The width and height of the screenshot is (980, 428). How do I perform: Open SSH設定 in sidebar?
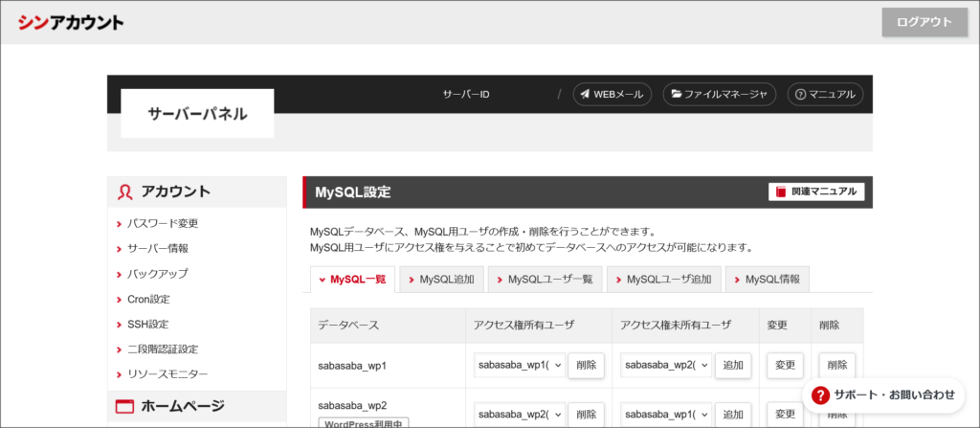147,325
